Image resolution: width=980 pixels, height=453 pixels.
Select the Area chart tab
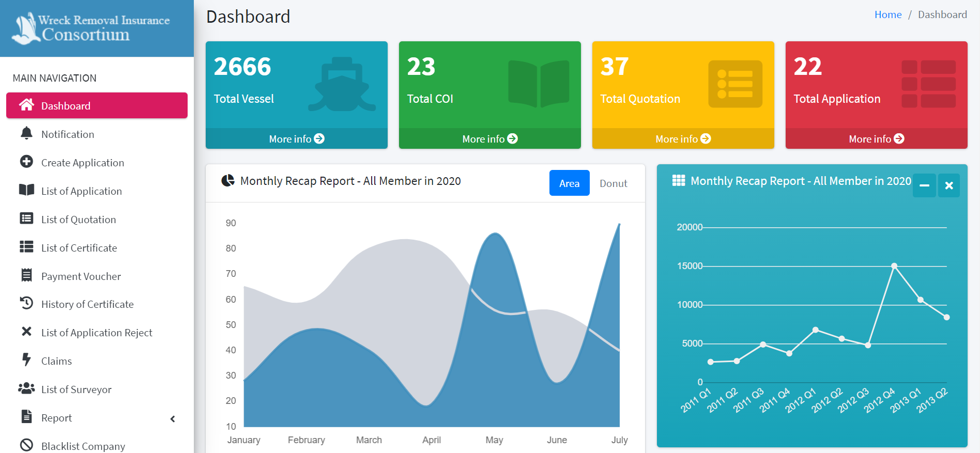[x=569, y=183]
